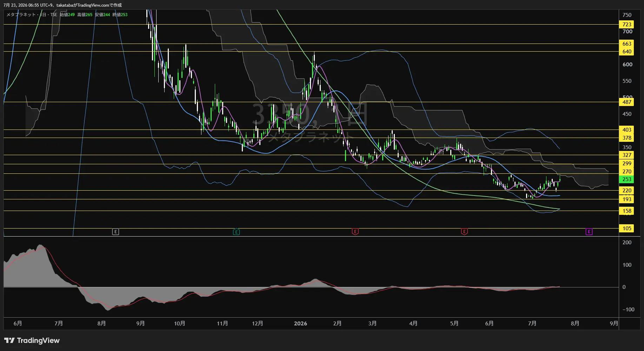Click the メタプラネット symbol title in legend
Image resolution: width=644 pixels, height=351 pixels.
point(21,15)
